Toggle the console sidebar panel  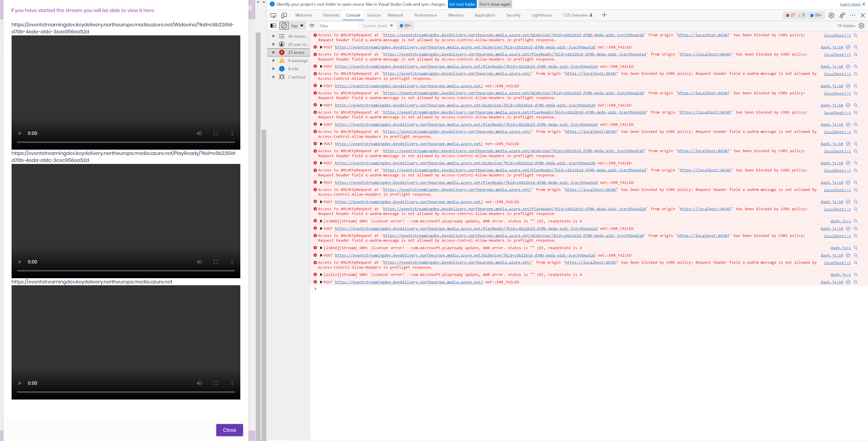point(273,26)
